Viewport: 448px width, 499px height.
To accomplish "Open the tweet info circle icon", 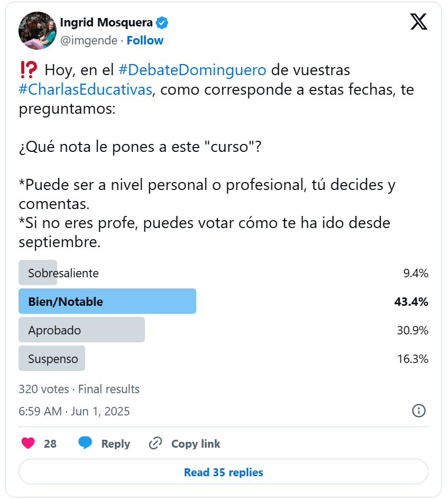I will coord(418,411).
